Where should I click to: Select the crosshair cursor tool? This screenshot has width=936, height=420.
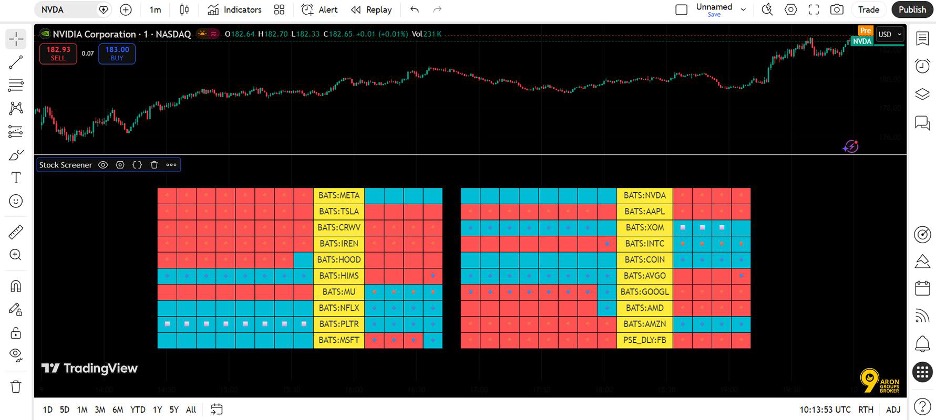16,39
